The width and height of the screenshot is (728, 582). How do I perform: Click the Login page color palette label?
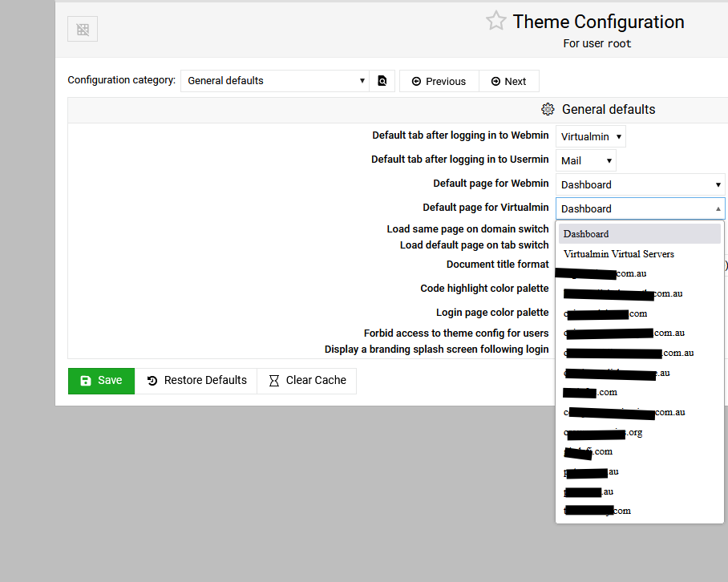pos(492,313)
